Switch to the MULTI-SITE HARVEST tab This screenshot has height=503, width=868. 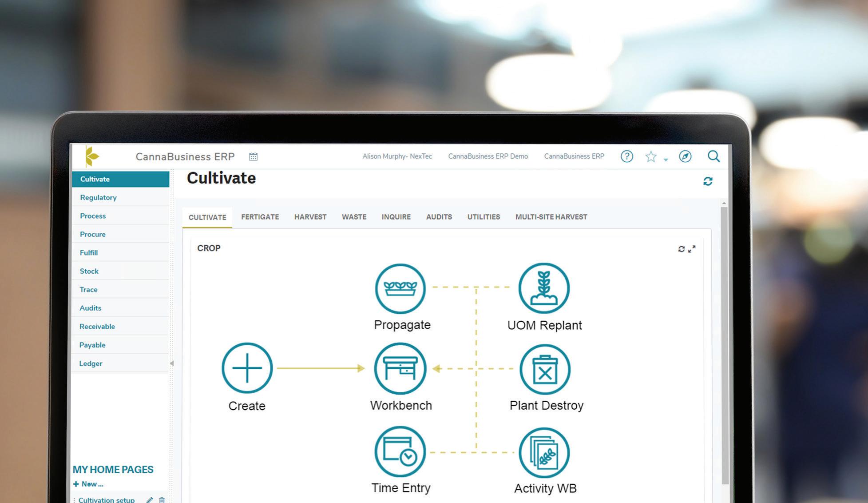click(x=551, y=217)
